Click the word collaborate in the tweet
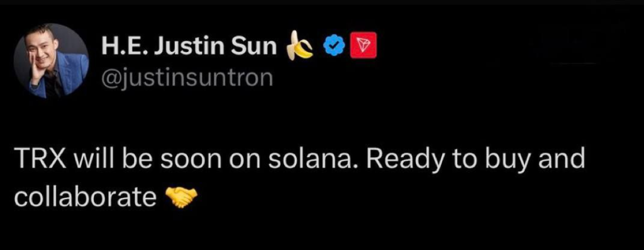 point(85,198)
